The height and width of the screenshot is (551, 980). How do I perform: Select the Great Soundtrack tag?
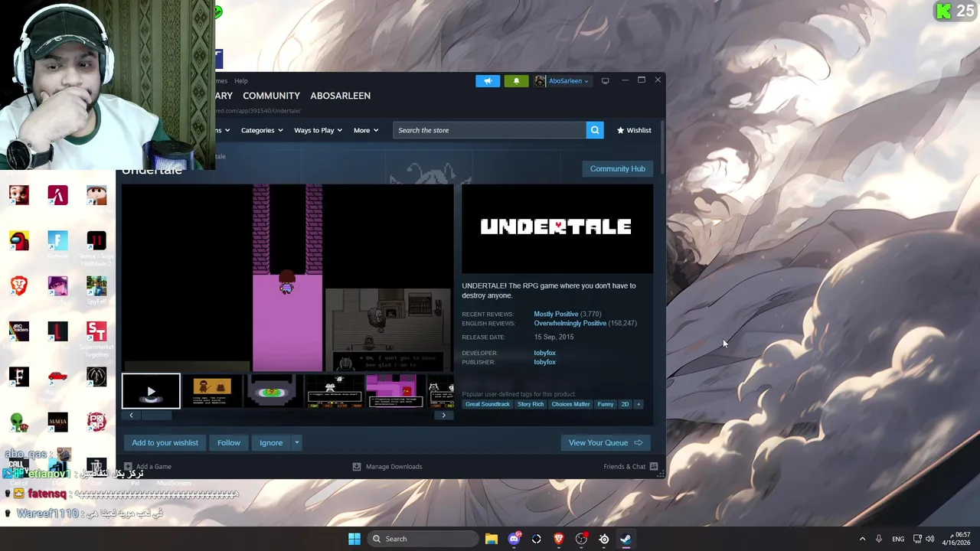pyautogui.click(x=487, y=404)
